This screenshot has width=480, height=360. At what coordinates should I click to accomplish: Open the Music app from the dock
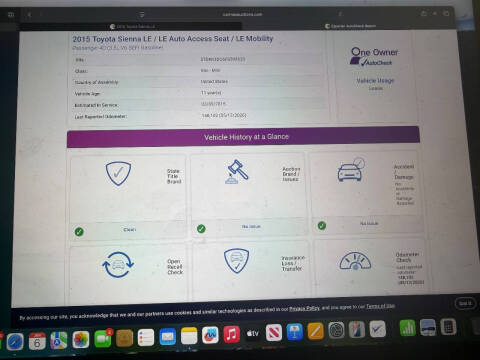pyautogui.click(x=231, y=334)
